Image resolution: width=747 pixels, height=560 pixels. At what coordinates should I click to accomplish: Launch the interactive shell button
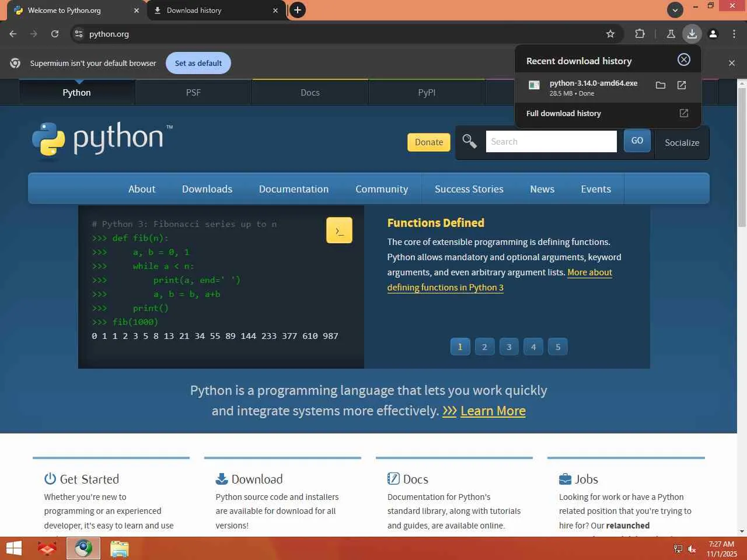(x=339, y=230)
